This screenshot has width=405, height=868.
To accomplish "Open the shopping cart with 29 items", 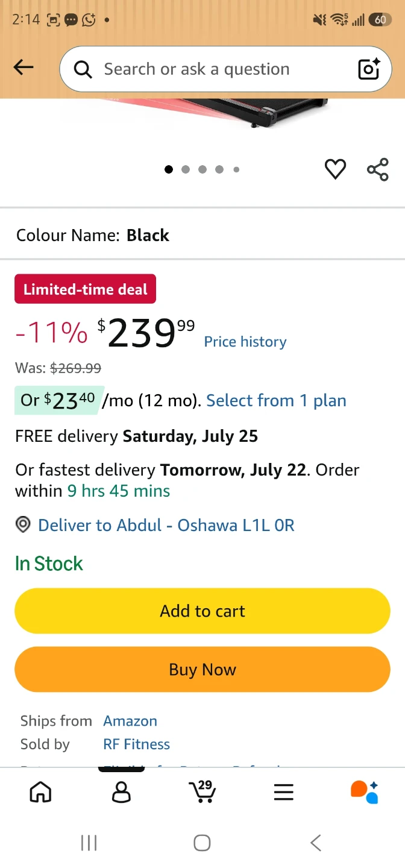I will (202, 791).
